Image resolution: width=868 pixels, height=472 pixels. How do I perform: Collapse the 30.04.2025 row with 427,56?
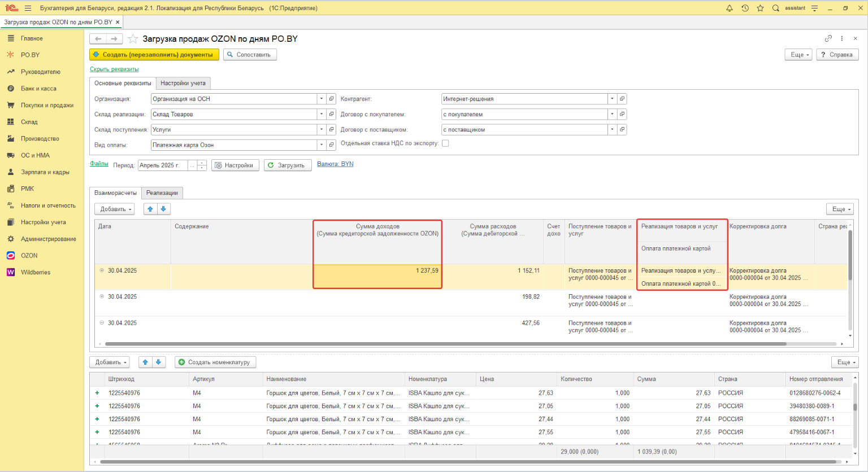(102, 323)
